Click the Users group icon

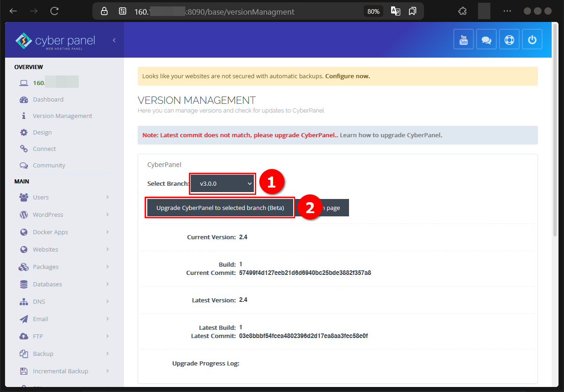[x=24, y=197]
